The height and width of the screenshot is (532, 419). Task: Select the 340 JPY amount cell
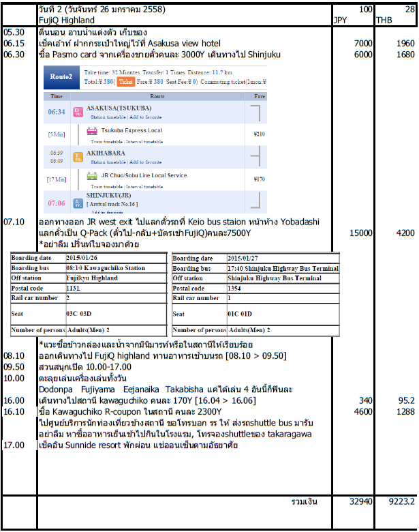365,400
